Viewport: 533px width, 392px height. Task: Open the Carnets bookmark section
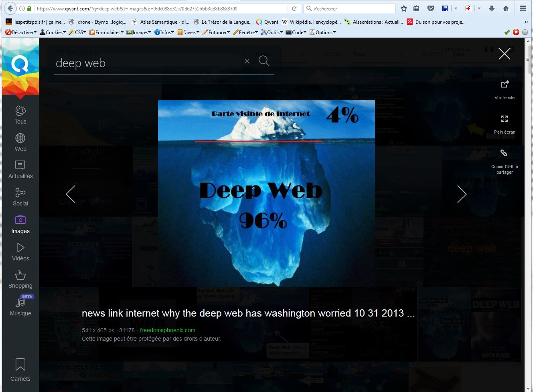point(20,370)
